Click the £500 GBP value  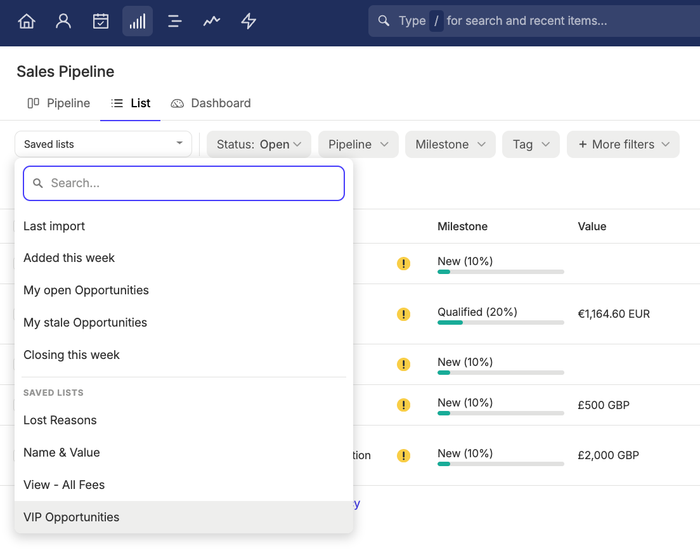(604, 405)
